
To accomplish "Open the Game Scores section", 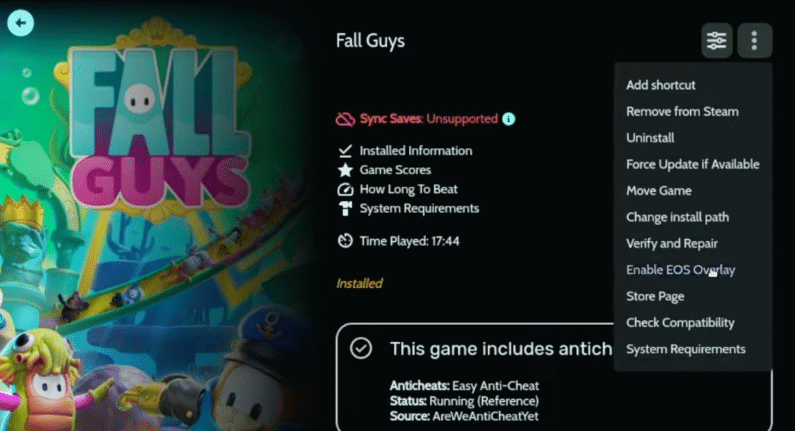I will (395, 170).
